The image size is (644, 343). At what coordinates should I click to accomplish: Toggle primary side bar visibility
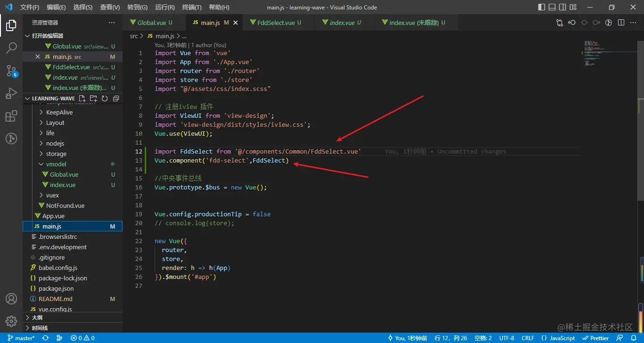point(542,7)
